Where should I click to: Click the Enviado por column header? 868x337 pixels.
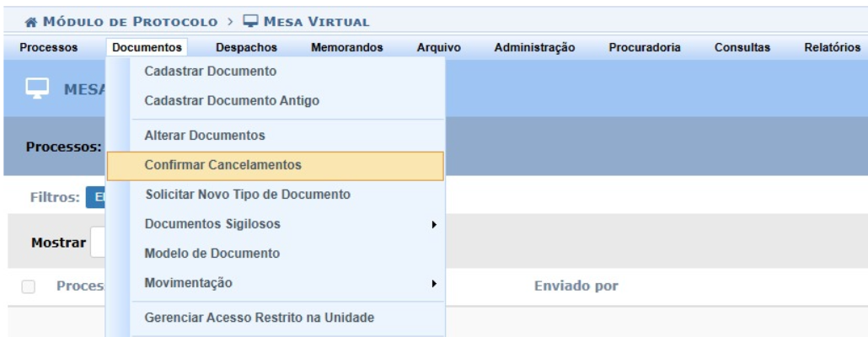tap(576, 286)
